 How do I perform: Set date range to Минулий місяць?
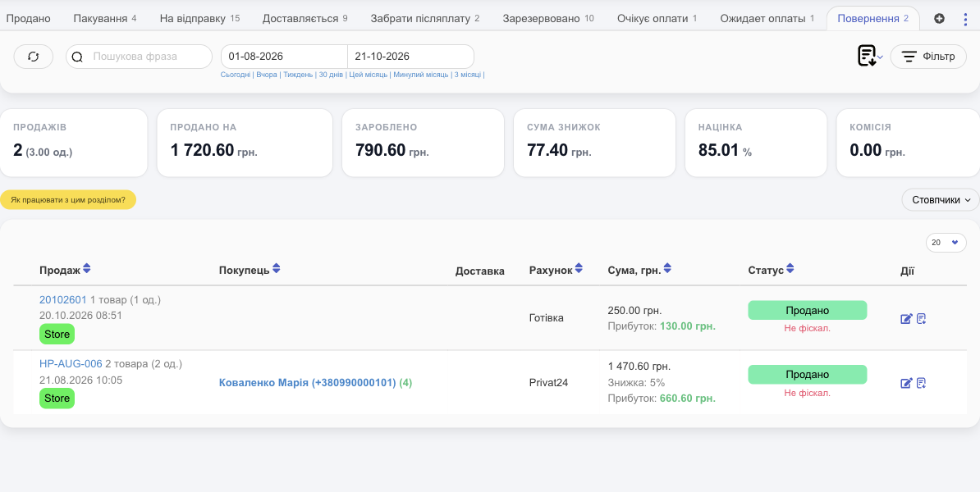click(x=420, y=75)
